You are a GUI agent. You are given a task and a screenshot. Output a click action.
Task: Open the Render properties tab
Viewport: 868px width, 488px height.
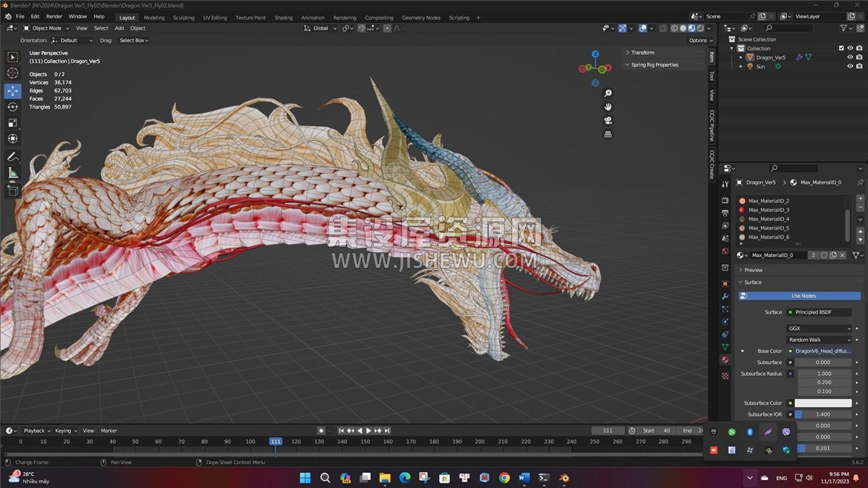[725, 200]
